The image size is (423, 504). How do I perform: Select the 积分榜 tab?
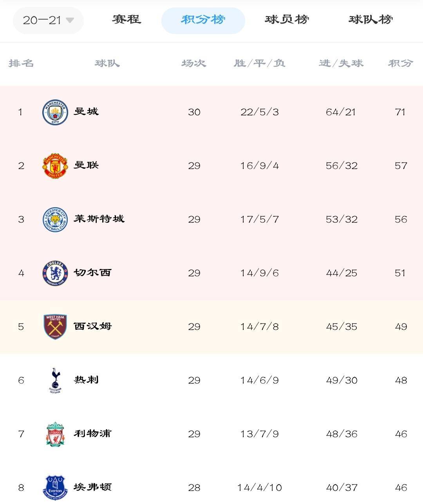pos(203,20)
